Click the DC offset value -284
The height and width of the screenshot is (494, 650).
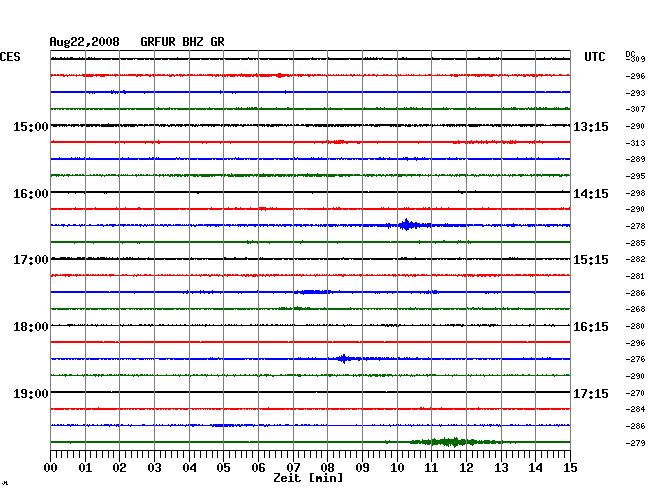pyautogui.click(x=635, y=409)
